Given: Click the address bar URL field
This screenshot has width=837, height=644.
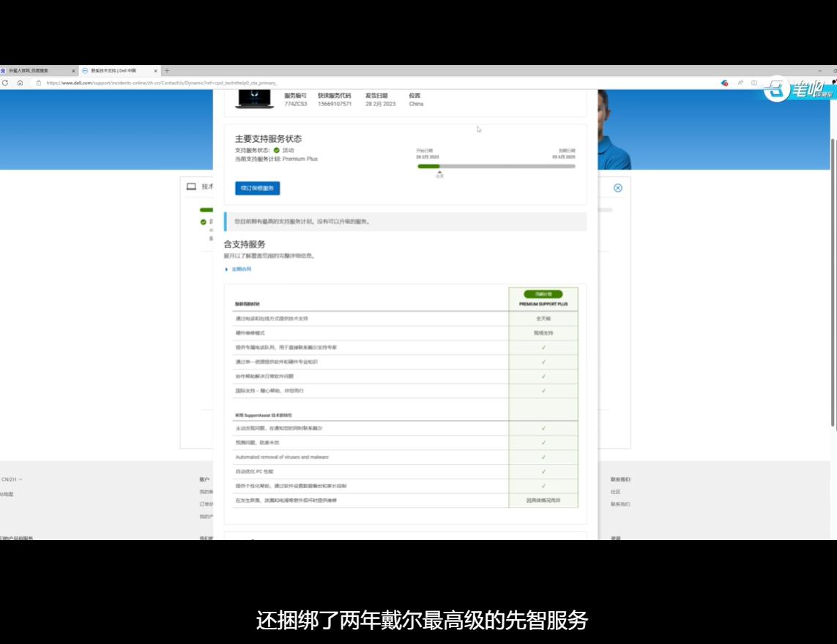Looking at the screenshot, I should pyautogui.click(x=162, y=83).
